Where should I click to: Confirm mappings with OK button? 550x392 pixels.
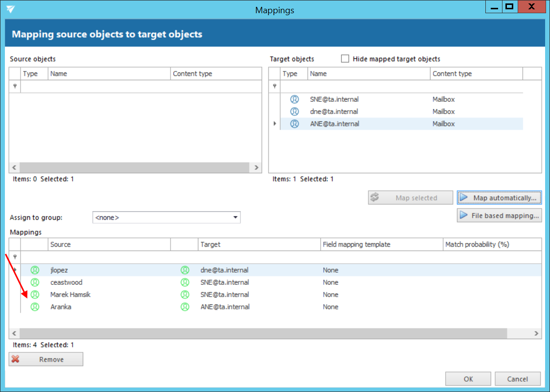(x=468, y=379)
